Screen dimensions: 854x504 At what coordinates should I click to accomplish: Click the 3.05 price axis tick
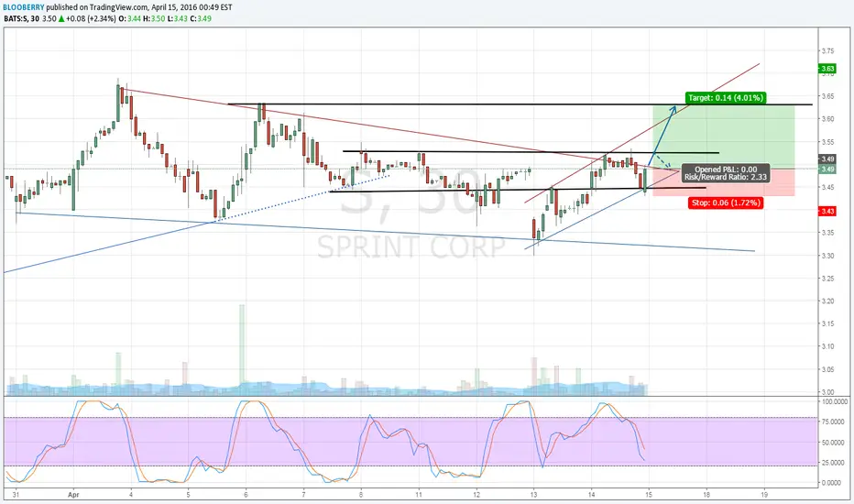827,369
